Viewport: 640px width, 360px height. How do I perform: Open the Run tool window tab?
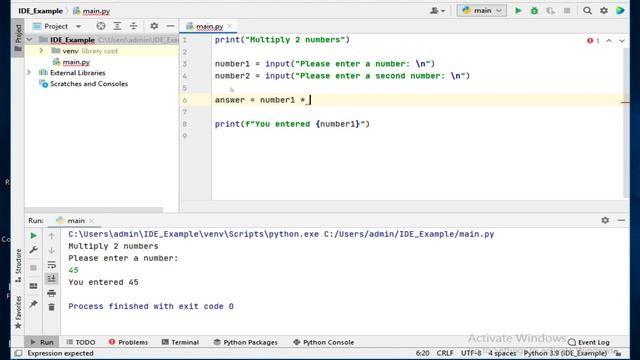41,342
